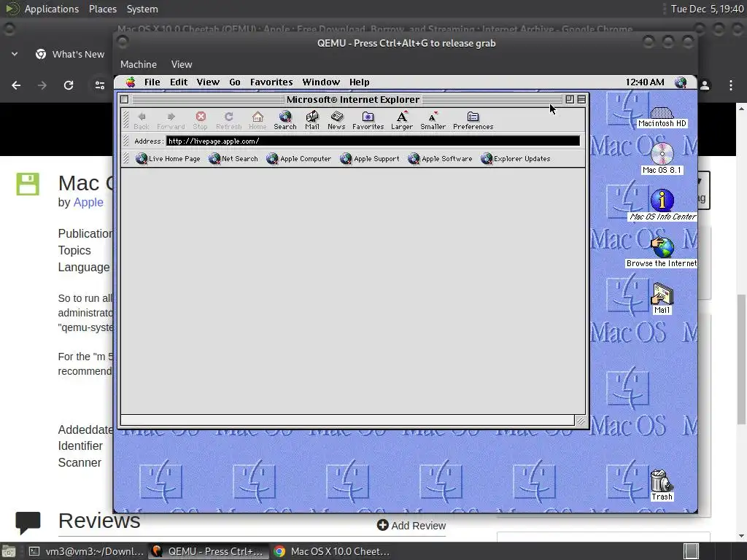Screen dimensions: 747x560
Task: Click the Chrome profile avatar icon
Action: point(705,85)
